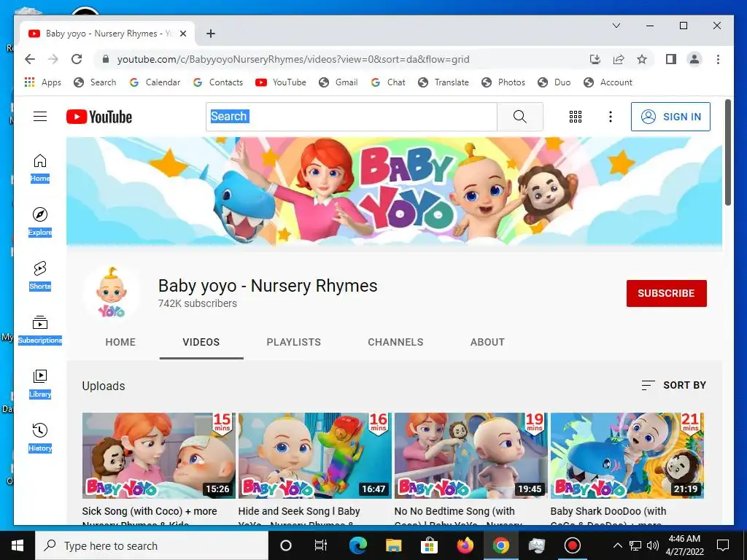Image resolution: width=747 pixels, height=560 pixels.
Task: Open the Chat bookmark
Action: [x=388, y=82]
